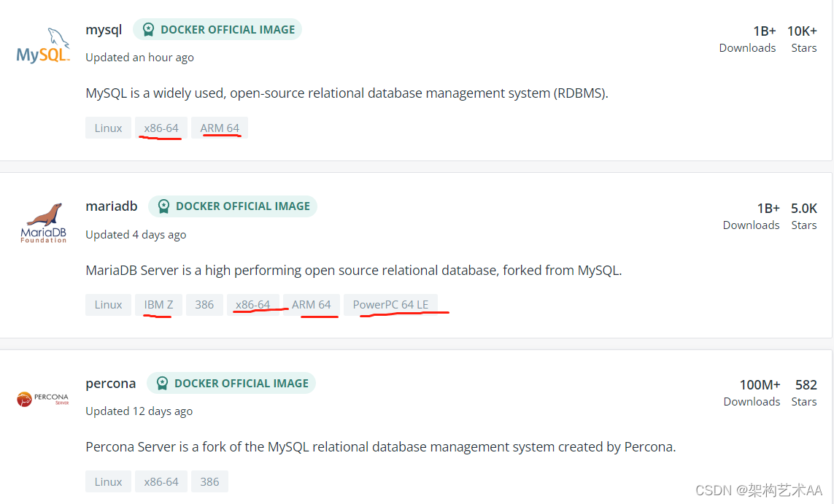Viewport: 834px width, 504px height.
Task: Select the ARM 64 tag under mysql
Action: (220, 128)
